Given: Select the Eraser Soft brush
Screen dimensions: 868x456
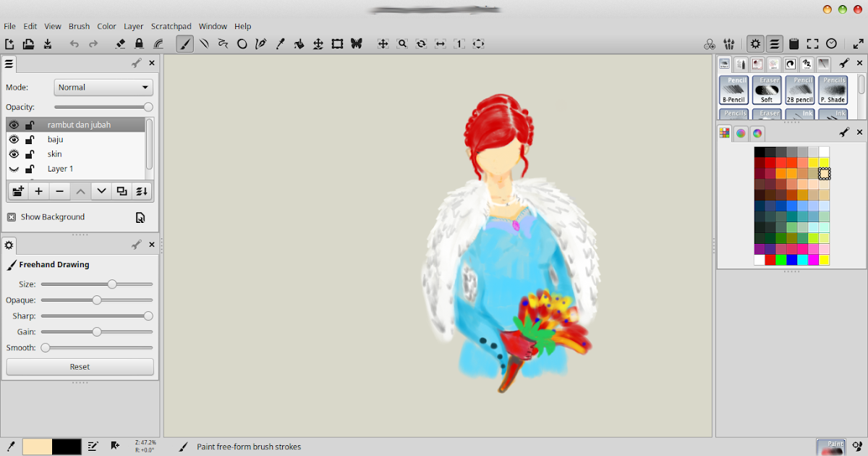Looking at the screenshot, I should pos(766,89).
